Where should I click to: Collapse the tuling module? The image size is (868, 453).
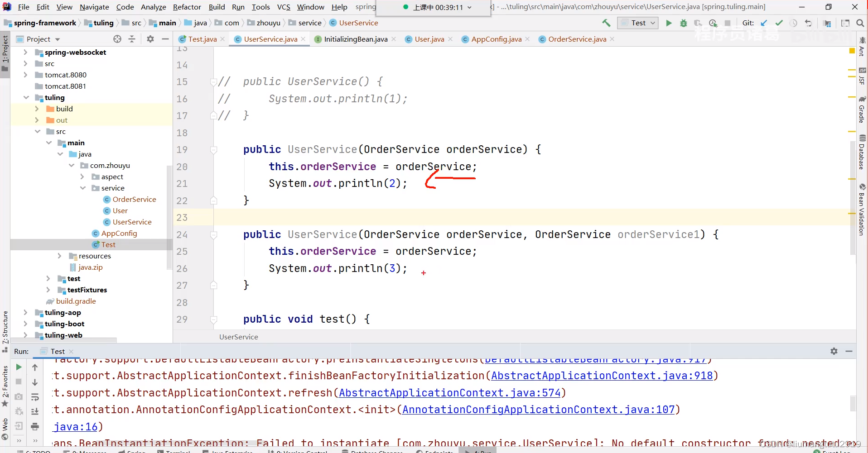[26, 98]
